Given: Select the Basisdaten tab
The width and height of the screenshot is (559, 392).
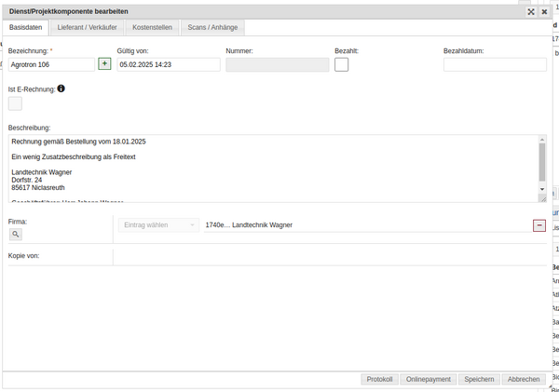Looking at the screenshot, I should click(26, 28).
